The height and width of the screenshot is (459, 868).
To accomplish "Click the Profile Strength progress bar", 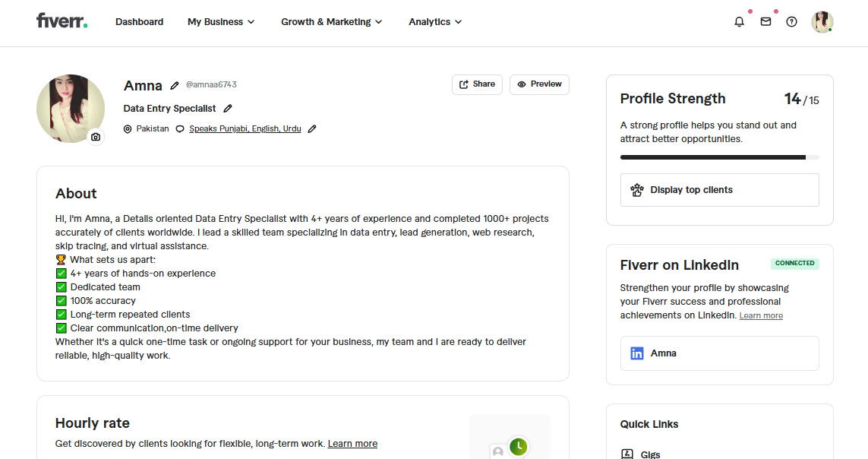I will tap(719, 157).
